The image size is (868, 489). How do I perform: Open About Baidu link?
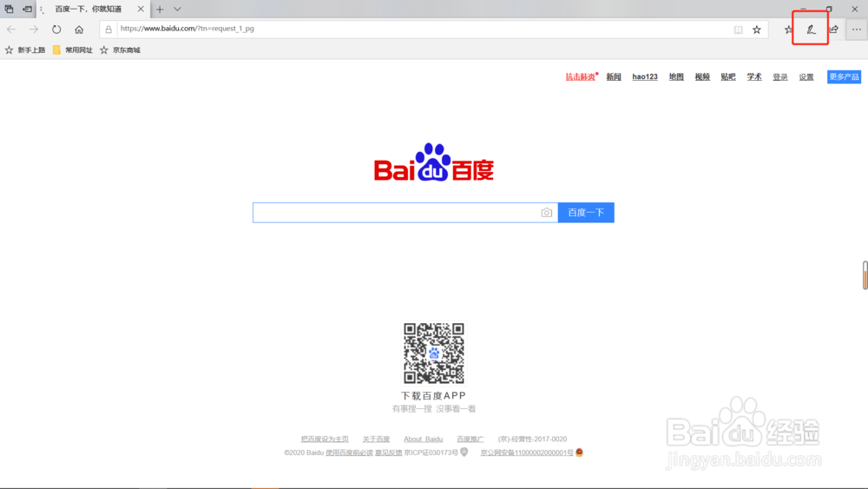[x=423, y=439]
